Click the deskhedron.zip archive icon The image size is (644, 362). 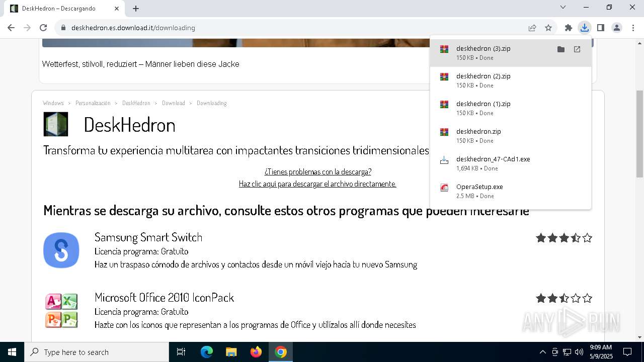click(444, 132)
